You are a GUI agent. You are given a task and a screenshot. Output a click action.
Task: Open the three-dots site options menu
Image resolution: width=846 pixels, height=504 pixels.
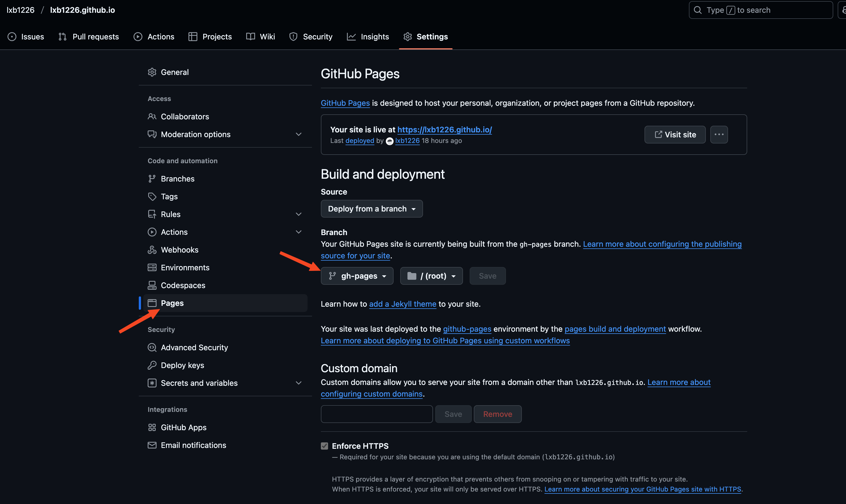pyautogui.click(x=719, y=135)
